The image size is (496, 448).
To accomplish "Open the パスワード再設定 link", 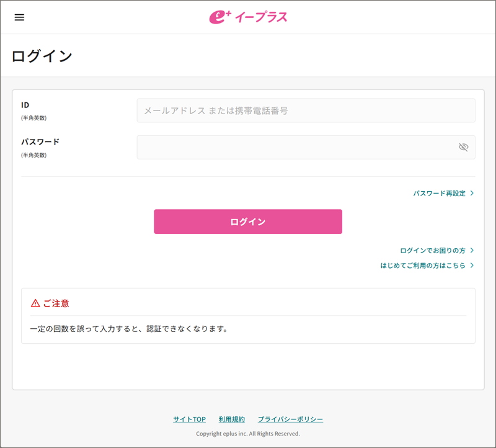I will [439, 194].
